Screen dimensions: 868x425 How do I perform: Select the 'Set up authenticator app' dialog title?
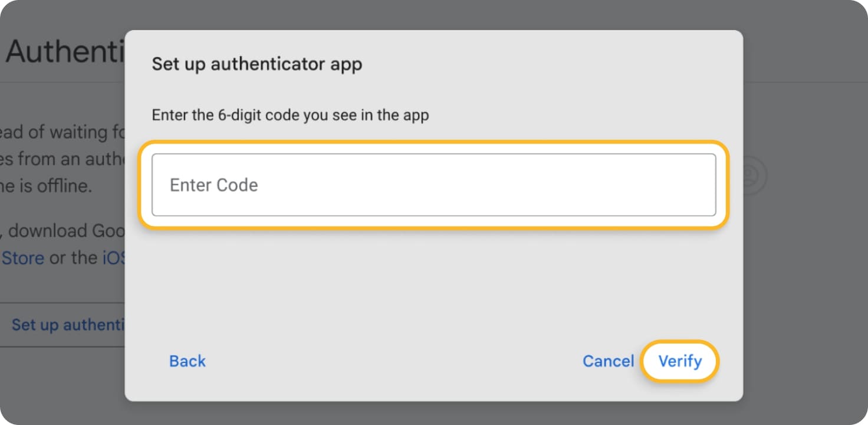[x=257, y=64]
